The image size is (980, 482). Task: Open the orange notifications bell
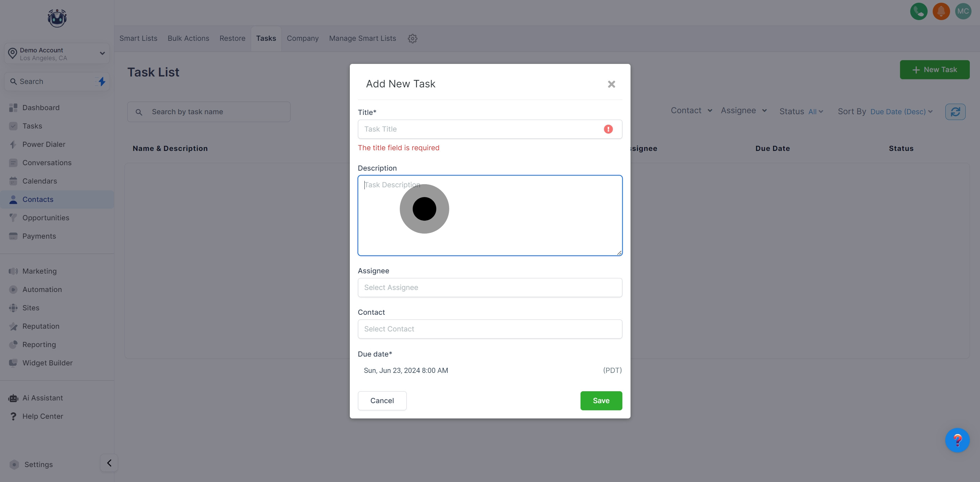point(941,12)
